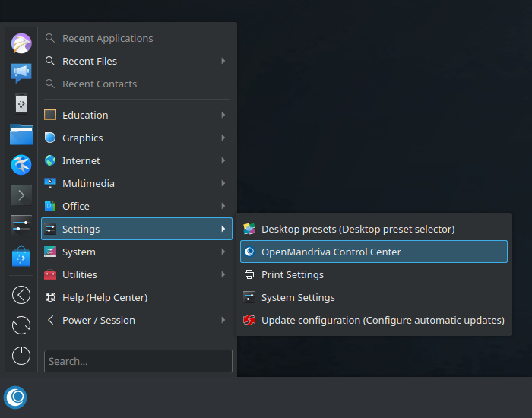
Task: Expand the Utilities submenu arrow
Action: (223, 274)
